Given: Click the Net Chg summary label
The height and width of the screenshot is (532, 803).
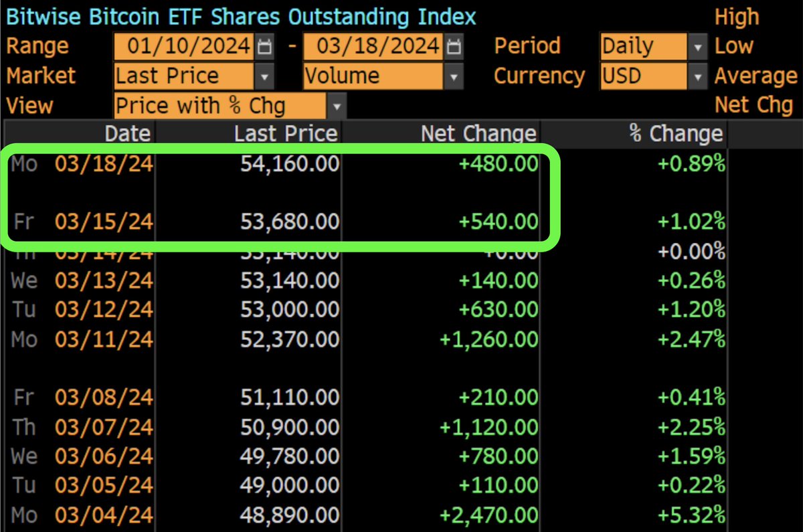Looking at the screenshot, I should 753,105.
